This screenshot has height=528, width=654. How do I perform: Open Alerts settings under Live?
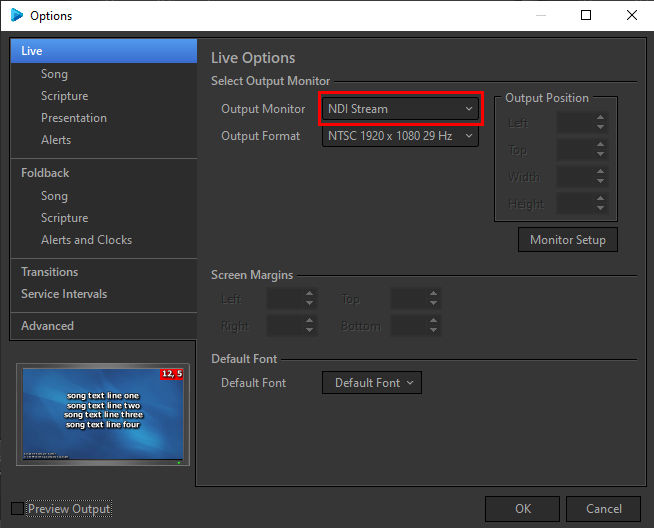[56, 140]
